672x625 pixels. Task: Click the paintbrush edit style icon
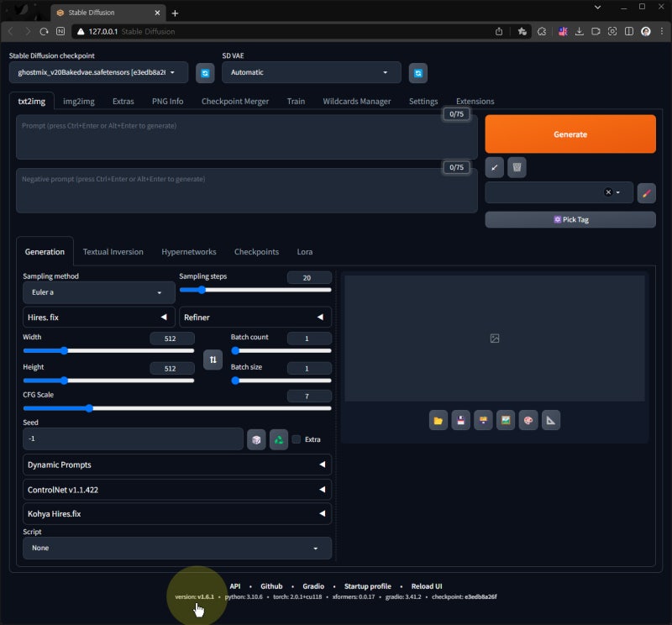646,192
